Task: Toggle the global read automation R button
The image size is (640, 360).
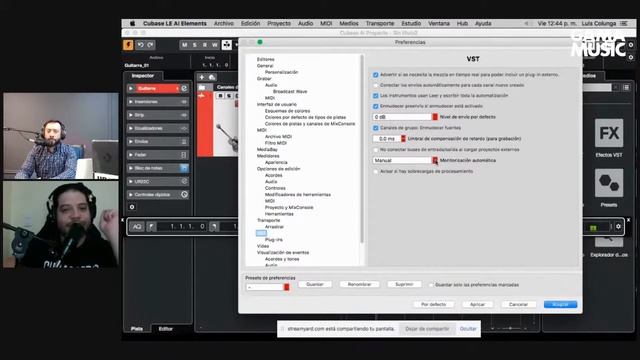Action: (204, 45)
